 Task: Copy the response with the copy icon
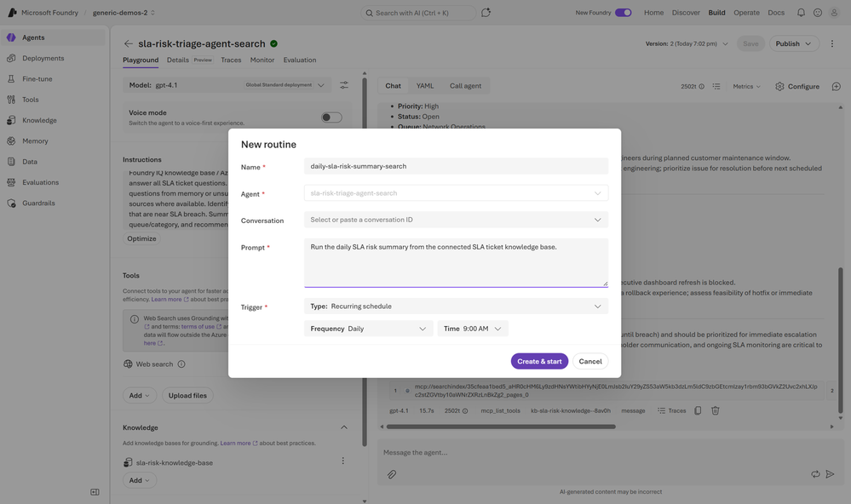pos(698,410)
